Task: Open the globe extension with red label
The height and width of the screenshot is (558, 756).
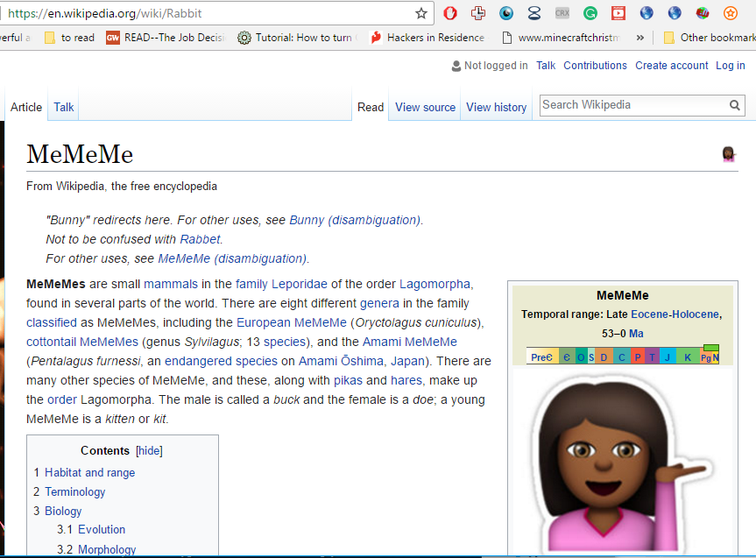Action: click(x=703, y=13)
